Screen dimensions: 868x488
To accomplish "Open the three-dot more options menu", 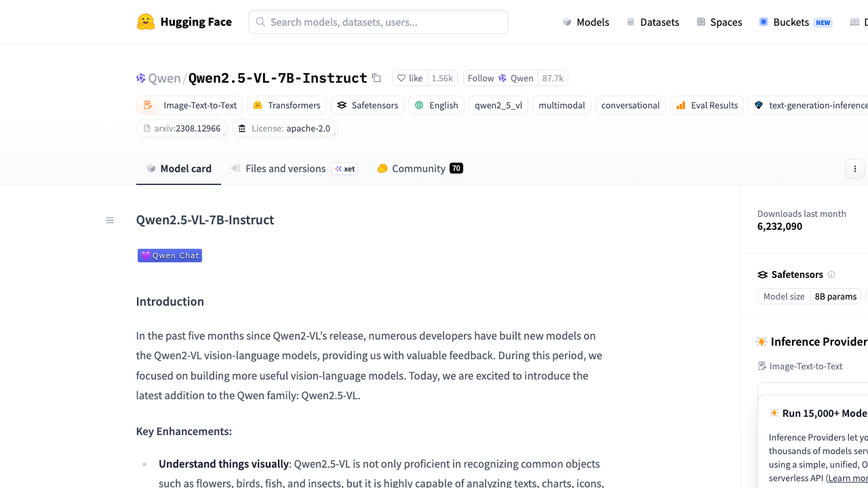I will click(x=855, y=169).
